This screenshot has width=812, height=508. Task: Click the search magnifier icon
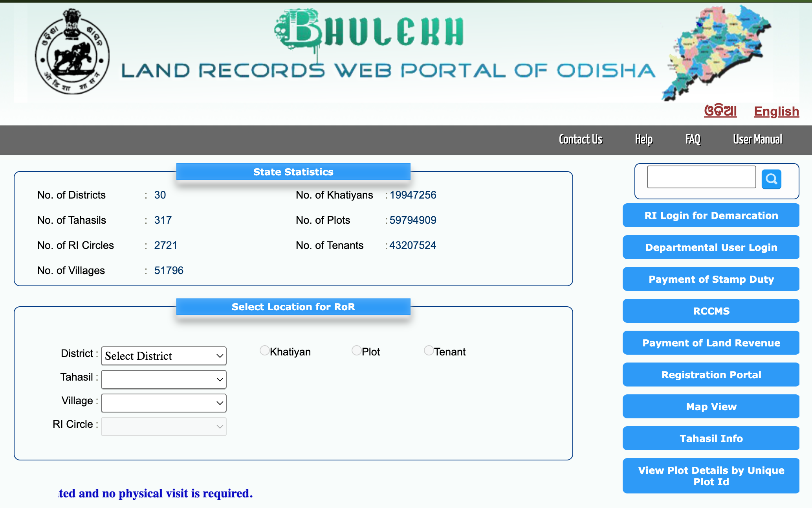click(771, 179)
